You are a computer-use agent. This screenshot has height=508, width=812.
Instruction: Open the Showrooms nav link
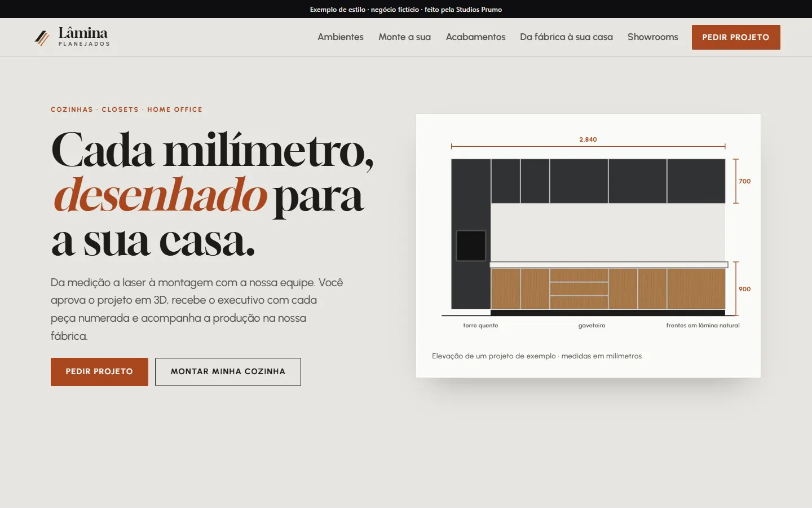coord(652,37)
